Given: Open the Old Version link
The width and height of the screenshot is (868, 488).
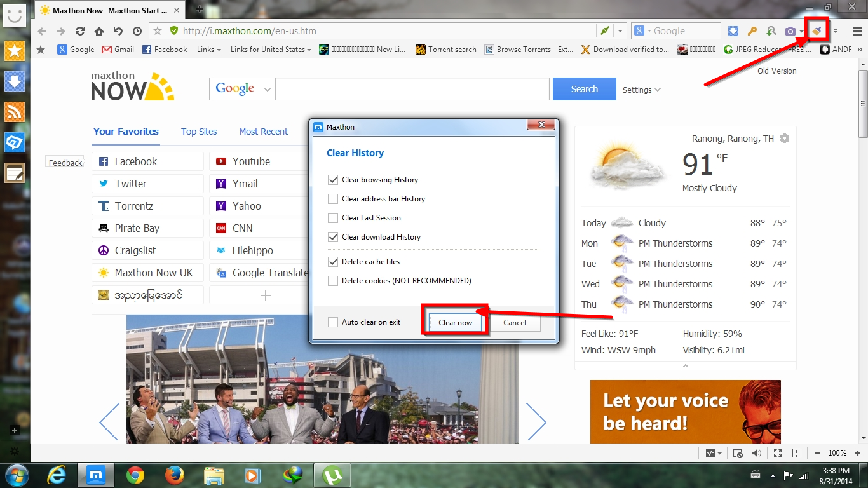Looking at the screenshot, I should coord(776,71).
